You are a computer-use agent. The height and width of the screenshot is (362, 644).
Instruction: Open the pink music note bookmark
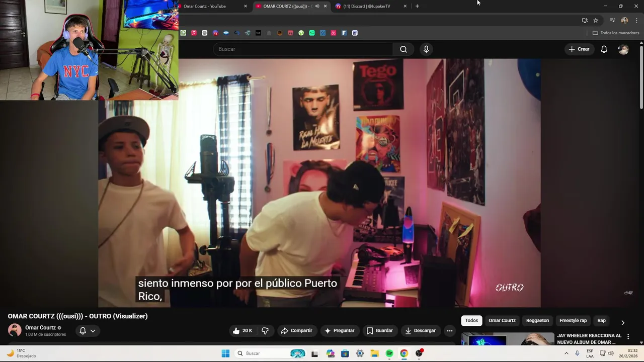pyautogui.click(x=194, y=33)
